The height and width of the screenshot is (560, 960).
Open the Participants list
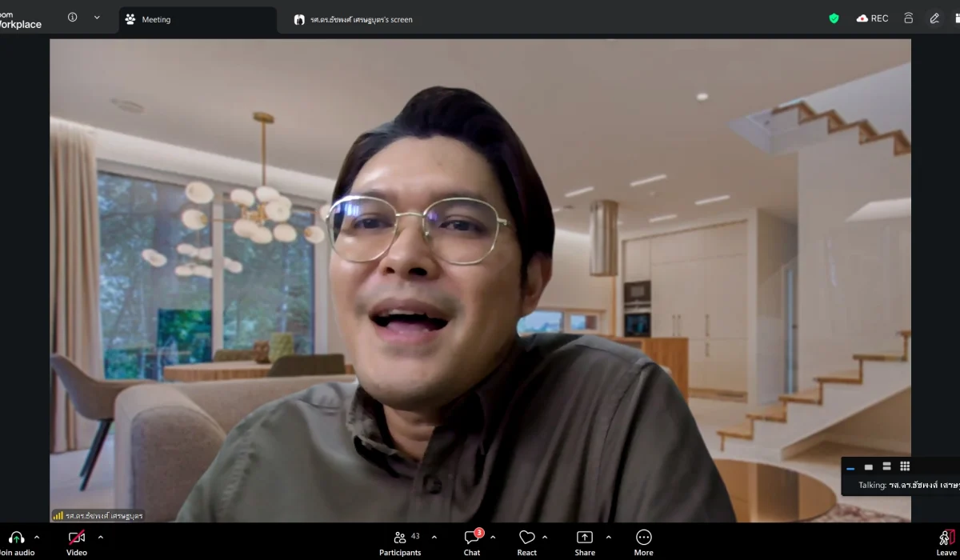point(400,538)
